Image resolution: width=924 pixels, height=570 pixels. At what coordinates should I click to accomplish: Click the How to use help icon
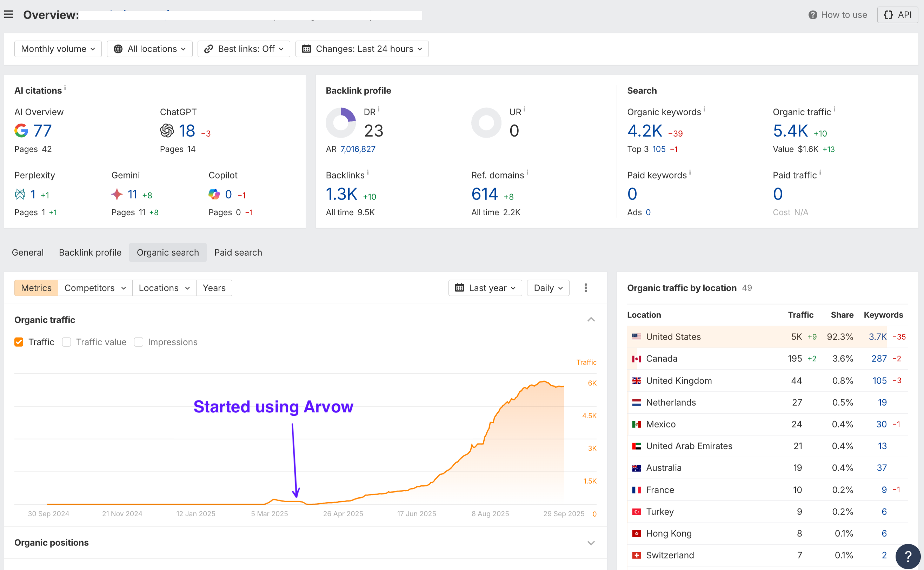pos(812,15)
